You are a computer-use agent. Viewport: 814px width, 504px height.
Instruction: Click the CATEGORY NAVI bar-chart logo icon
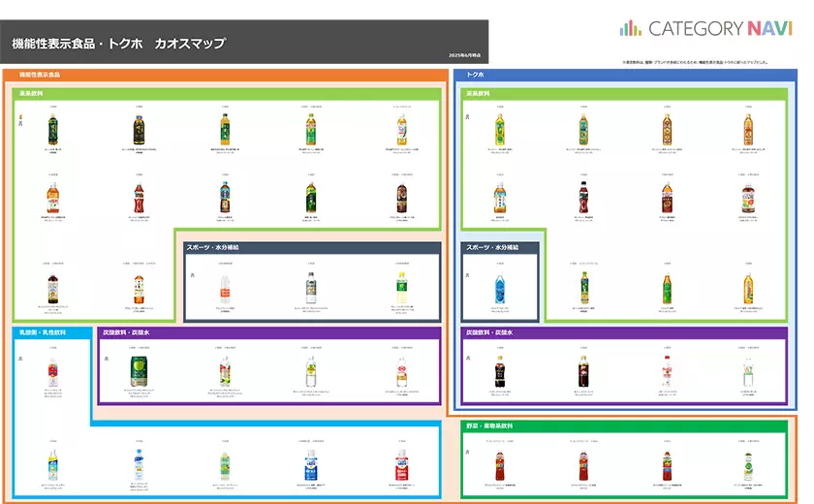(x=631, y=28)
